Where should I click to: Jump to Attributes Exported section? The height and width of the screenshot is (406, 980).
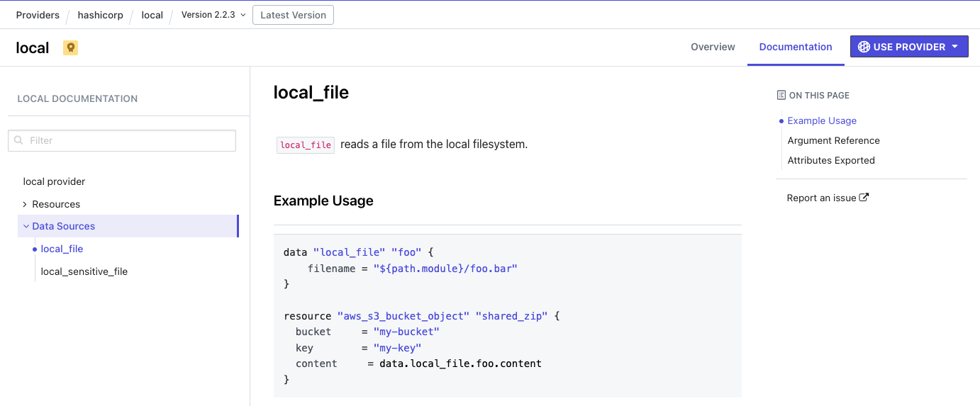pos(831,160)
